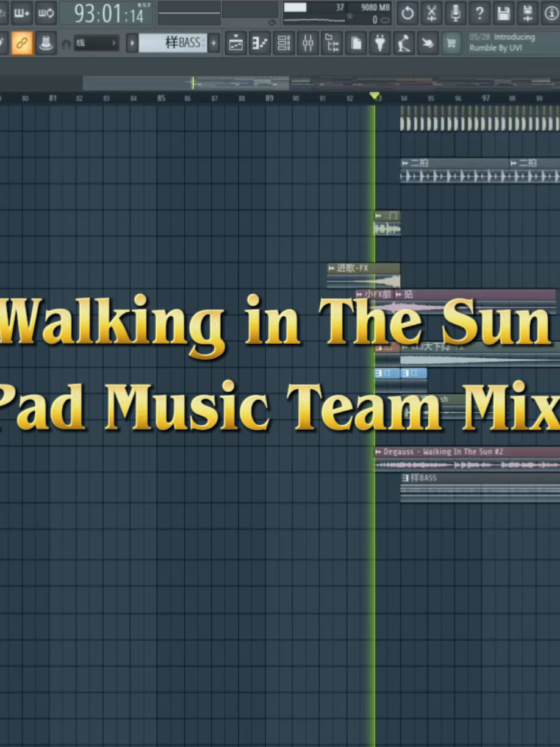Toggle the icon right of the orange link
This screenshot has width=560, height=747.
(46, 43)
